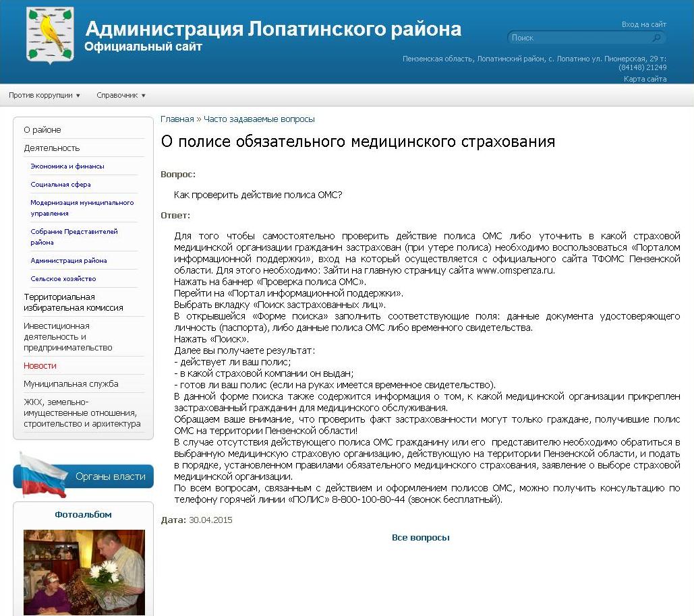Click the hotline number 8-800-100-80-44 text
Viewport: 694px width, 616px height.
point(368,499)
